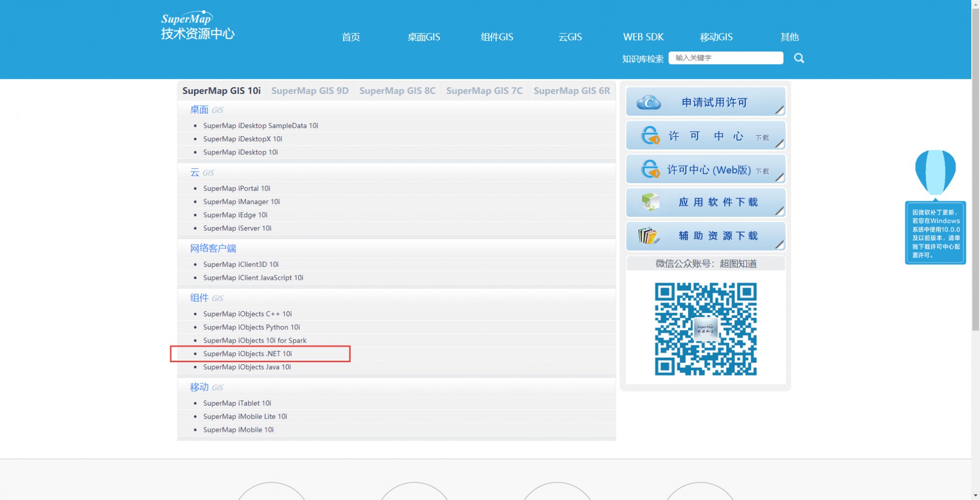
Task: Click the box icon on 应用软件下载
Action: (x=650, y=202)
